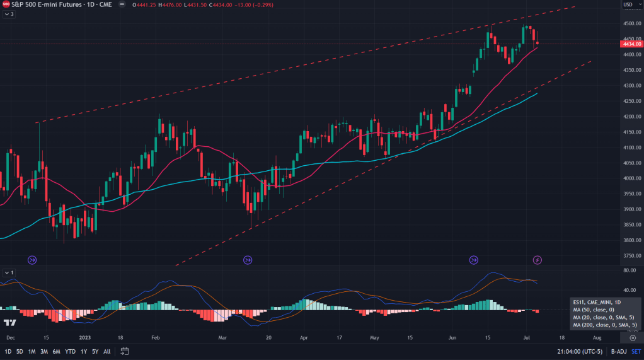The height and width of the screenshot is (360, 644).
Task: Open chart settings gear on time axis
Action: (633, 338)
